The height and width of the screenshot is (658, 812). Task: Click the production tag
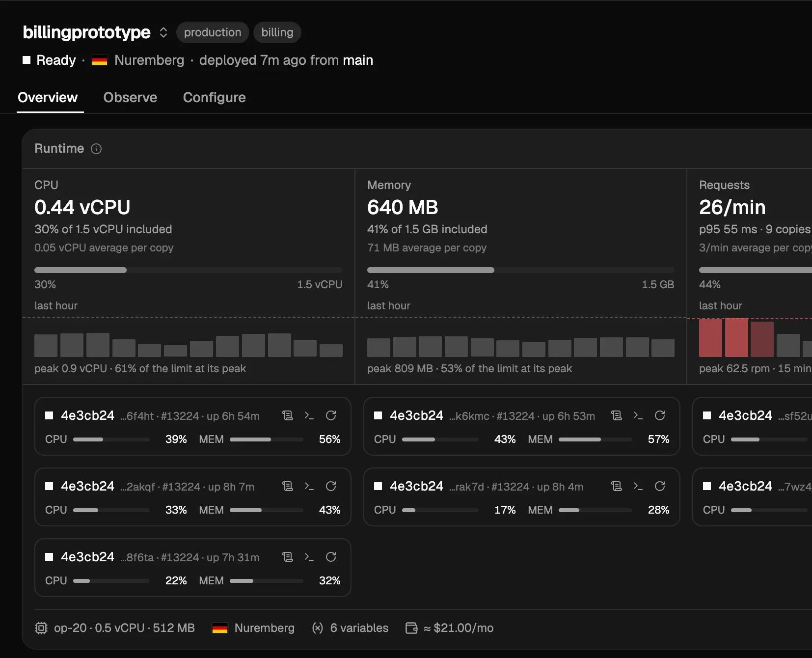(213, 32)
